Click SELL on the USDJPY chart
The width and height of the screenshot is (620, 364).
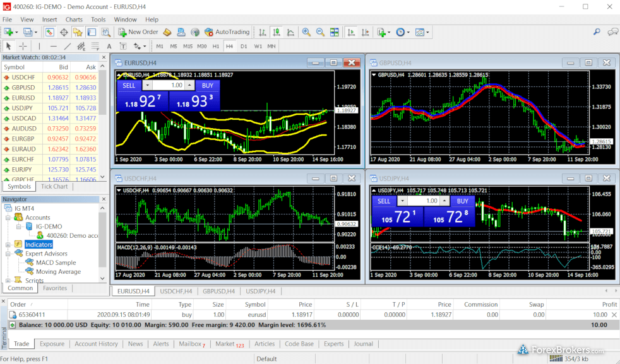click(x=384, y=201)
